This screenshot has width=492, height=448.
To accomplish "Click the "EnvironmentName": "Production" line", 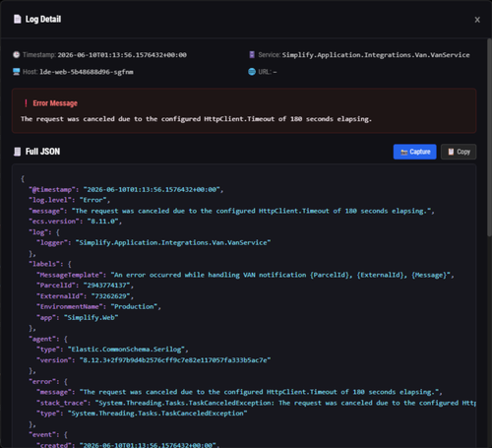I will click(x=98, y=306).
